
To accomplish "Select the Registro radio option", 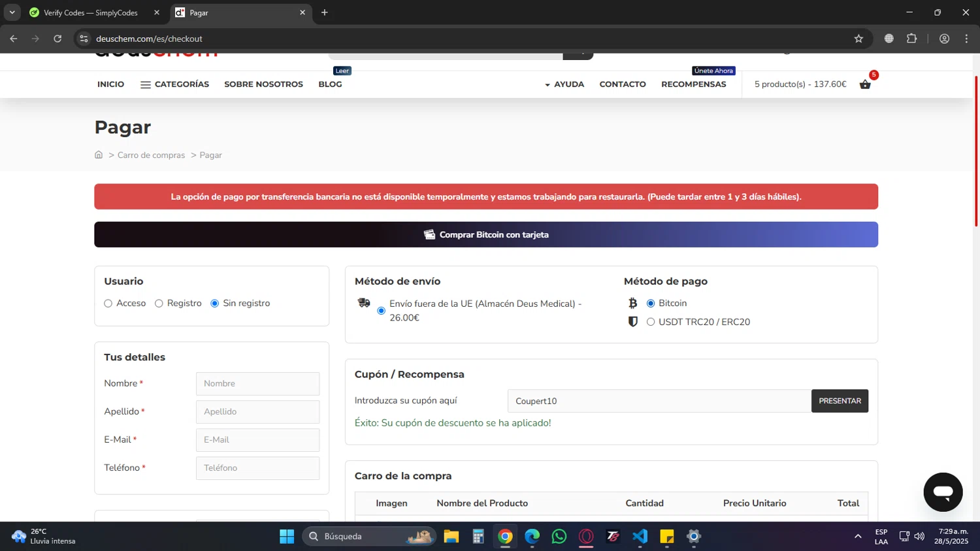I will tap(159, 304).
